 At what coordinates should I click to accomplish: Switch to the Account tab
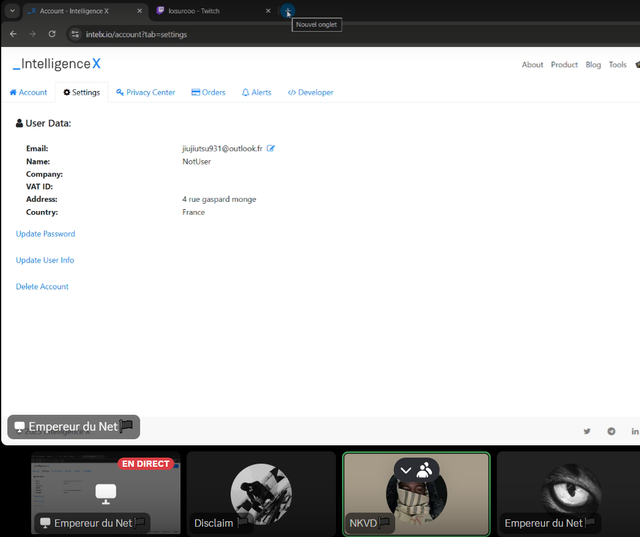[28, 92]
